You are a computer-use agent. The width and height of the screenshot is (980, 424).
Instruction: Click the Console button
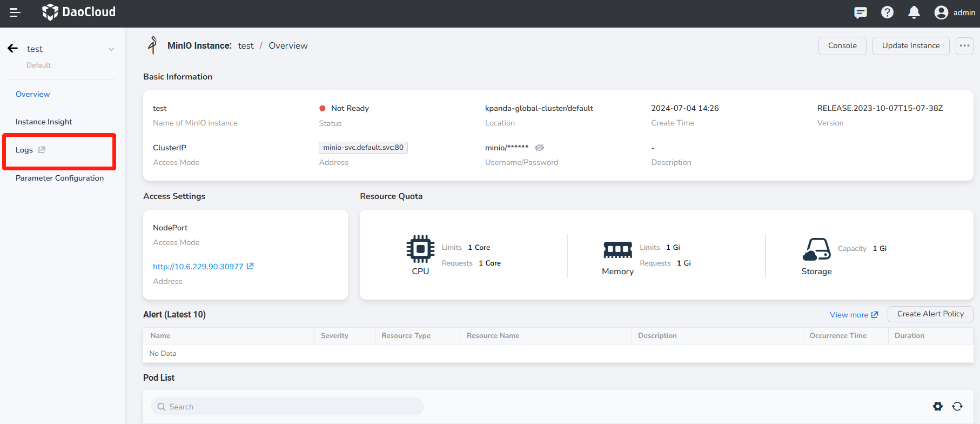pyautogui.click(x=842, y=46)
